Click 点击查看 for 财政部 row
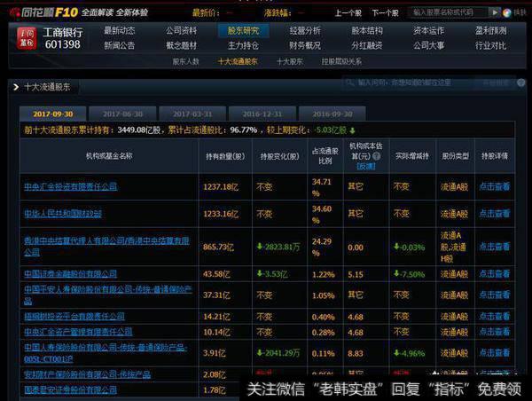The height and width of the screenshot is (401, 532). coord(495,214)
